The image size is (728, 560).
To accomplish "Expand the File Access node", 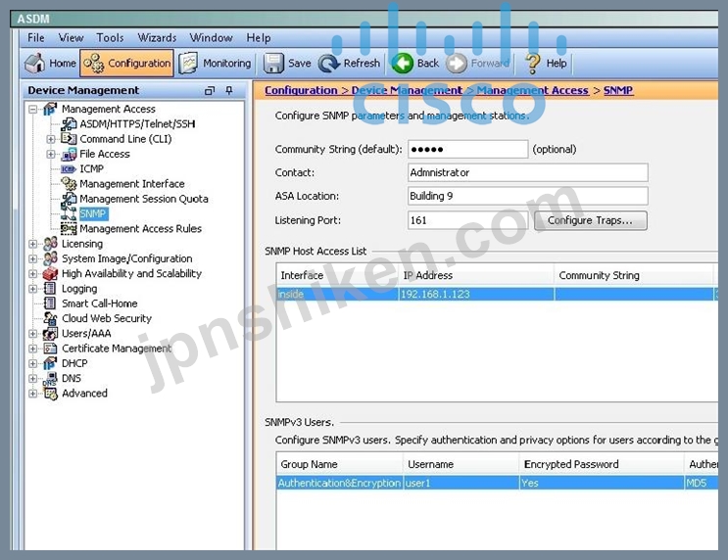I will (x=51, y=154).
